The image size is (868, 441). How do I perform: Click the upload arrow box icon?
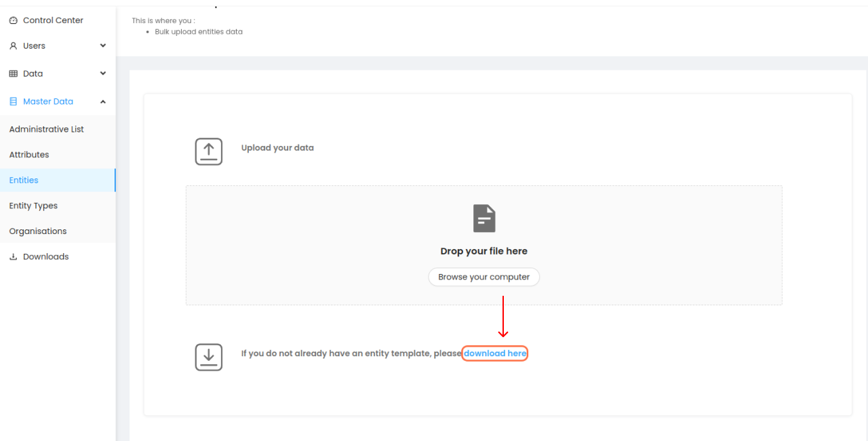209,151
